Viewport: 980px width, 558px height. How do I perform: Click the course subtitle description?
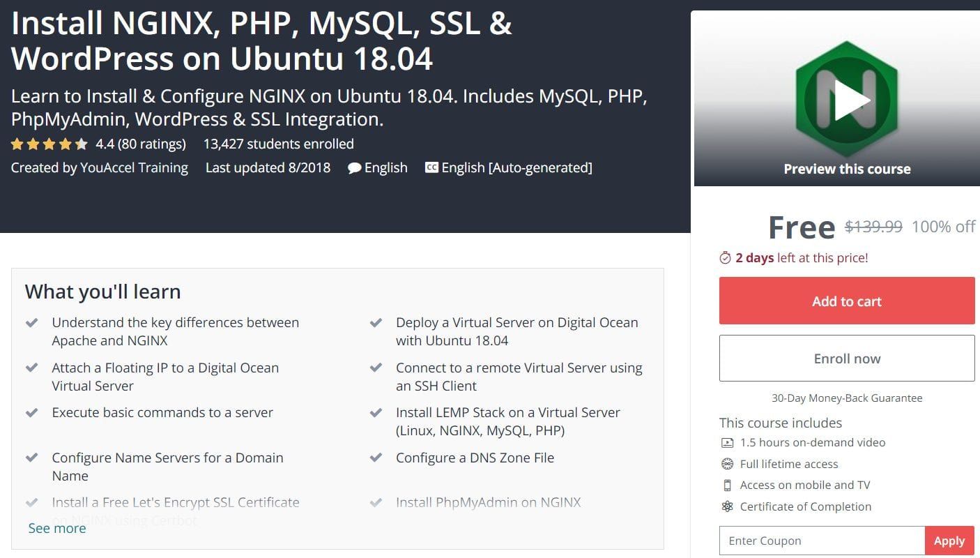click(x=330, y=107)
